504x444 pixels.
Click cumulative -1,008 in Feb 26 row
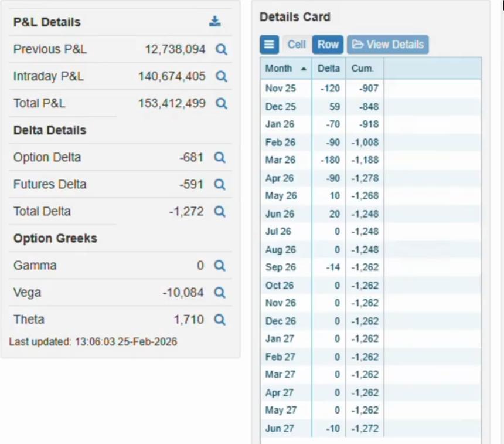pos(365,142)
